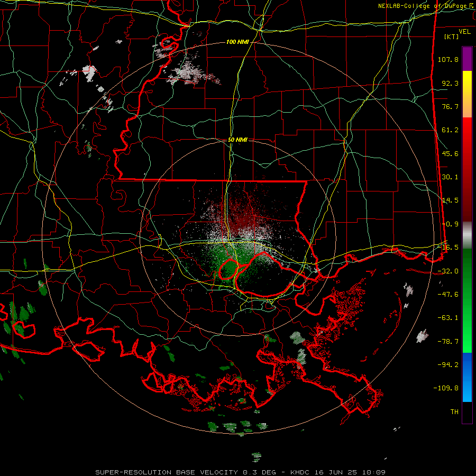Select the 14.5 legend value

pos(450,200)
